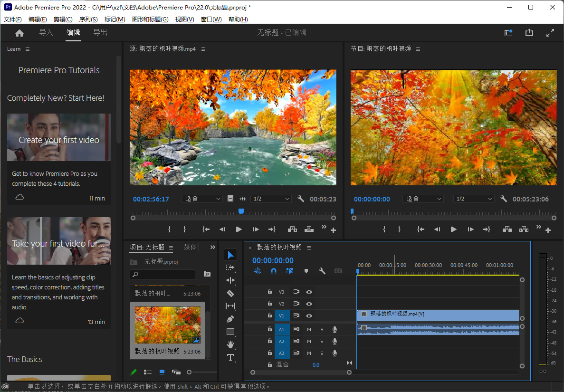Select the Type tool
This screenshot has height=392, width=564.
(x=230, y=357)
